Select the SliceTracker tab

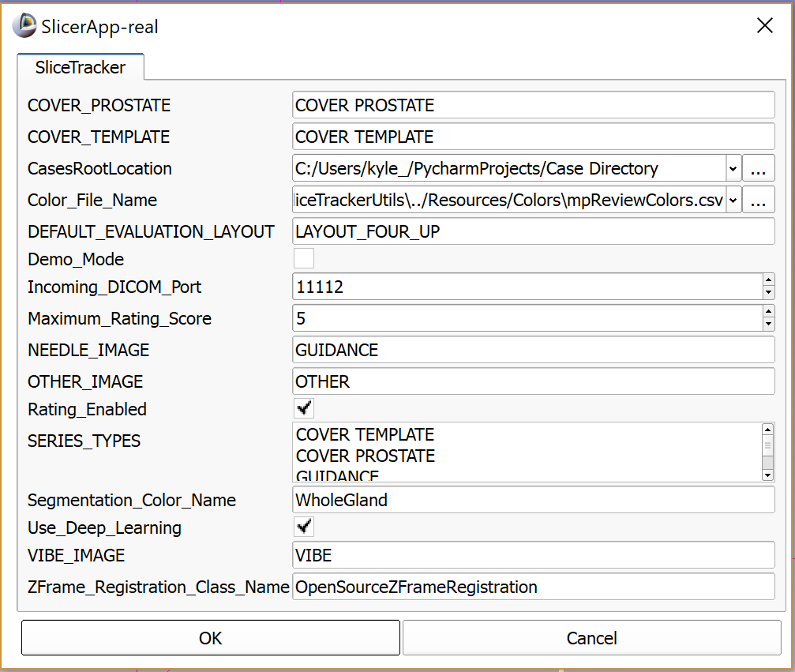(80, 68)
